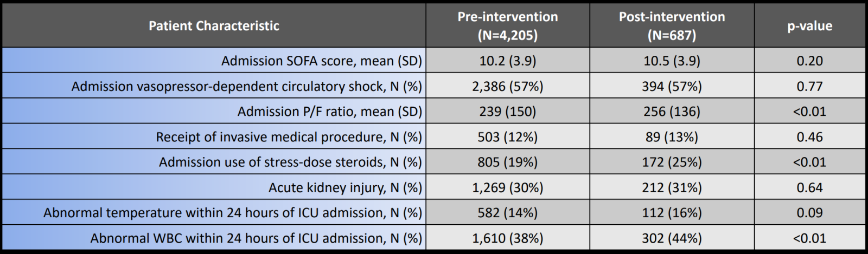Click the p-value cell showing 0.09
This screenshot has width=868, height=254.
click(809, 213)
